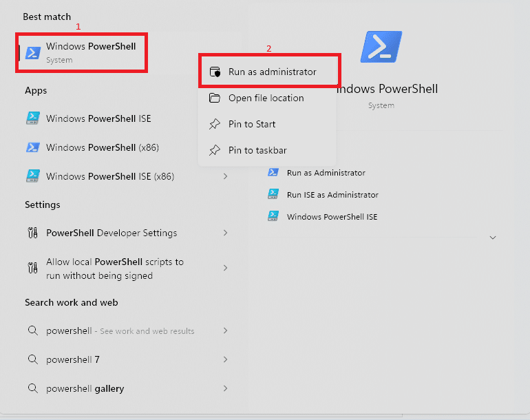This screenshot has width=530, height=420.
Task: Expand the powershell 7 search suggestion arrow
Action: point(225,359)
